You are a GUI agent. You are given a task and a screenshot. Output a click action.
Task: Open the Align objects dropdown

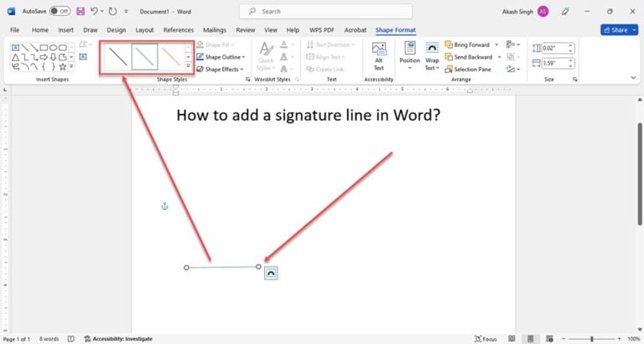coord(512,44)
